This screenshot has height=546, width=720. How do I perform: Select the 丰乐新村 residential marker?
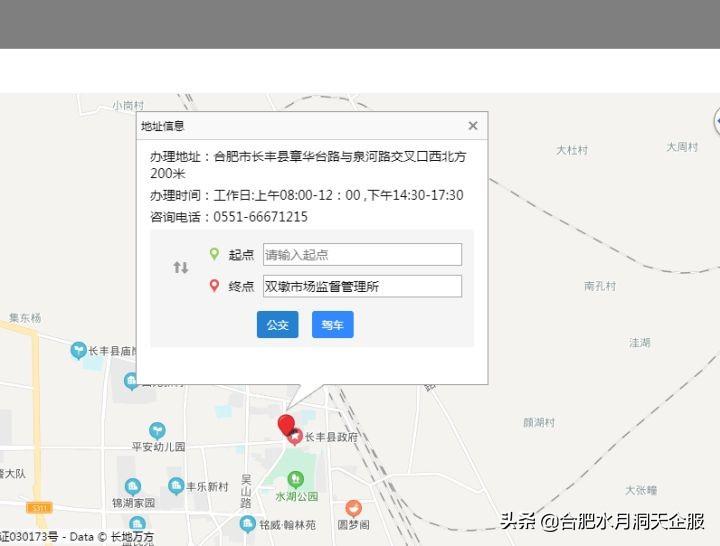[176, 486]
